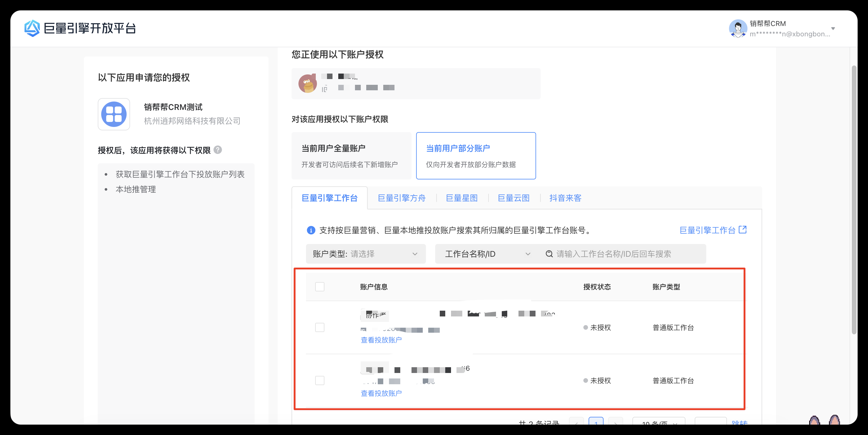Click the 销帮帮CRM username at top right

[x=768, y=24]
